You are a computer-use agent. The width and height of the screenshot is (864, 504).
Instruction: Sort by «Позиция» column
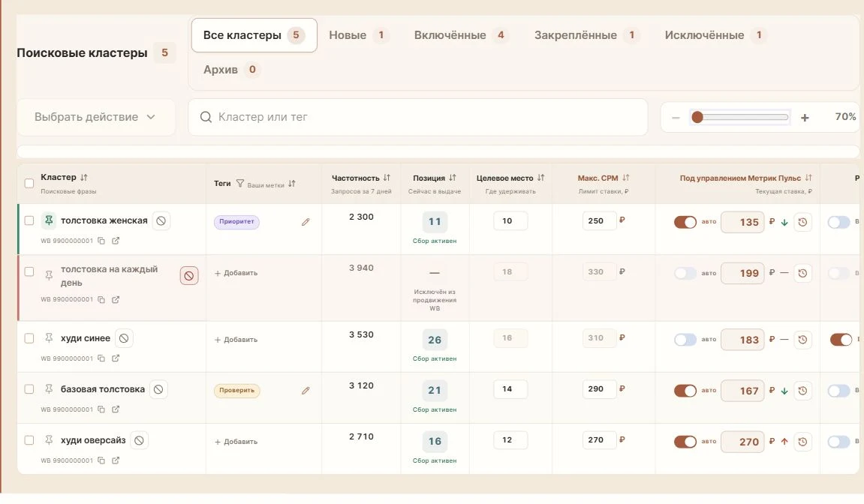(453, 178)
